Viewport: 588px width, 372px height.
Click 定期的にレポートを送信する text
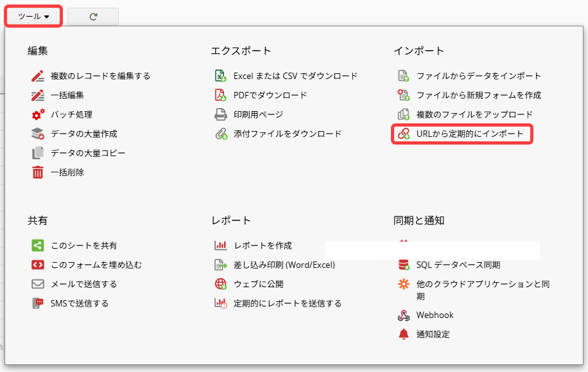[288, 304]
